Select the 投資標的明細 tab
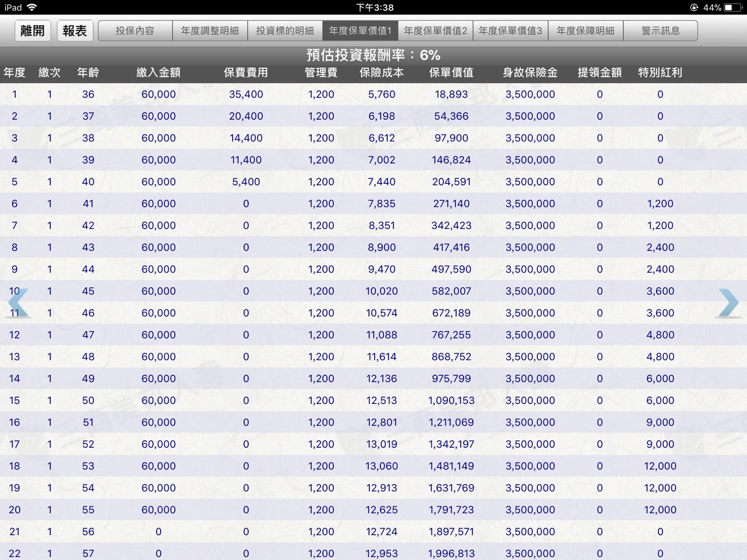Screen dimensions: 747x560 (285, 31)
